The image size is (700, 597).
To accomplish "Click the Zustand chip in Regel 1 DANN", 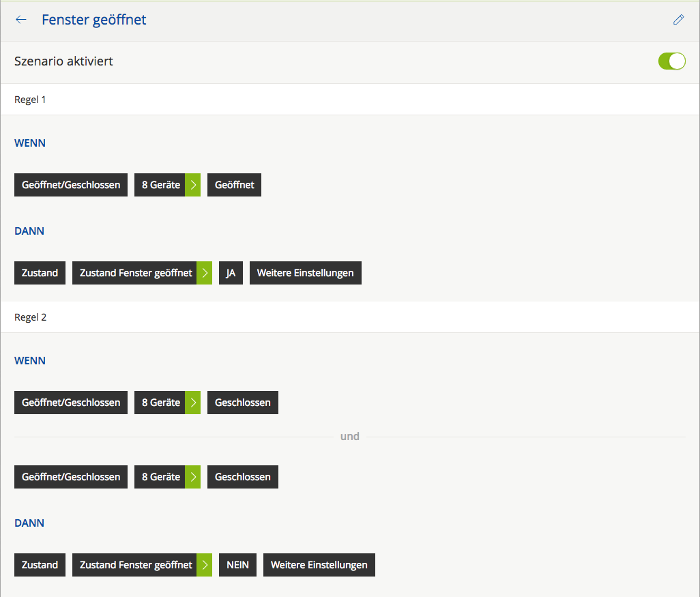I will [x=40, y=273].
